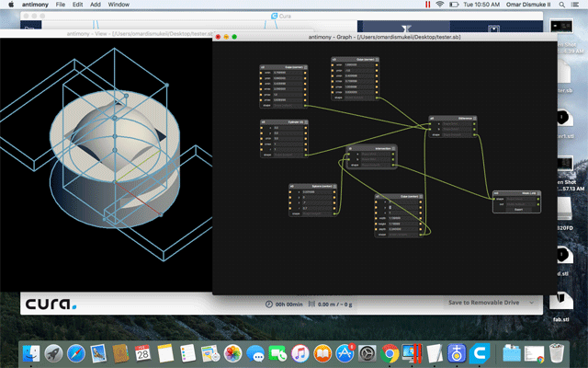This screenshot has height=368, width=588.
Task: Click the Cube (center) node's height field
Action: (402, 224)
